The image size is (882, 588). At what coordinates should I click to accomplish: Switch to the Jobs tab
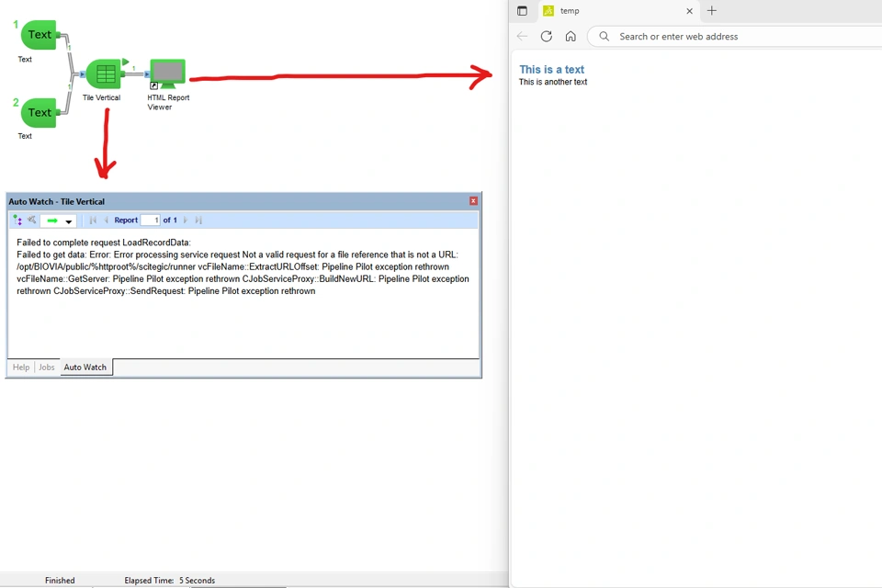click(x=46, y=367)
